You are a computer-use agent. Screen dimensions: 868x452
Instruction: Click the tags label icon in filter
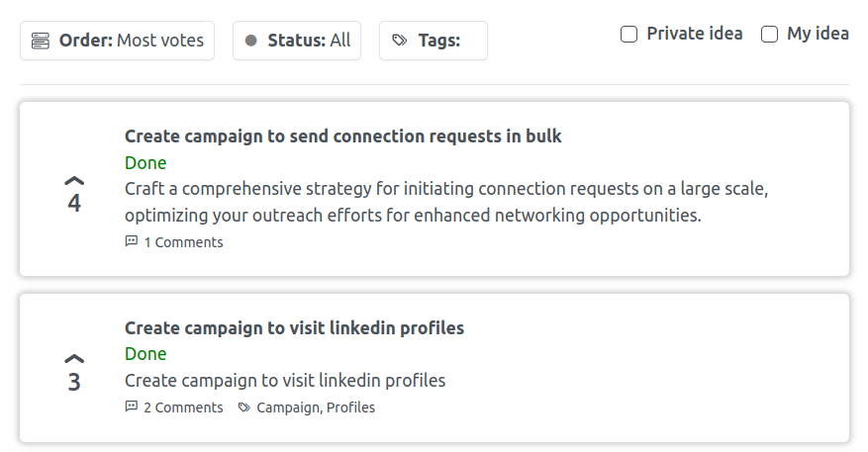coord(400,41)
